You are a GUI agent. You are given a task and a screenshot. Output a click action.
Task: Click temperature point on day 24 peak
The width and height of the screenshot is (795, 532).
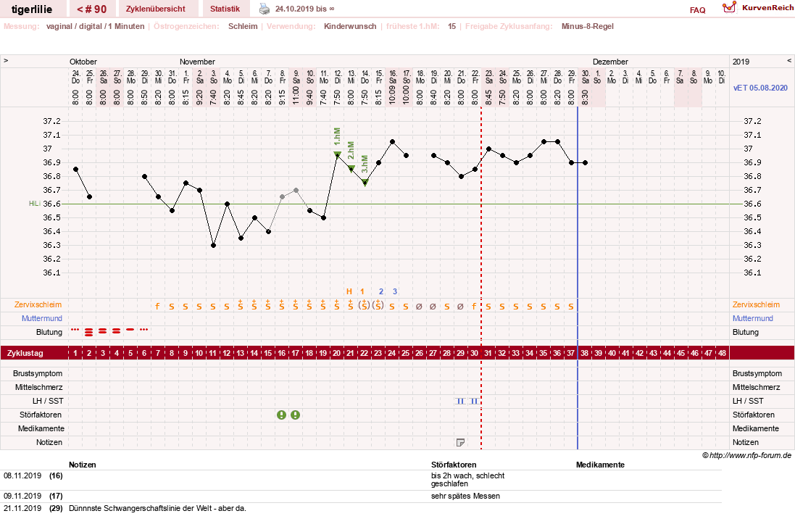[393, 142]
